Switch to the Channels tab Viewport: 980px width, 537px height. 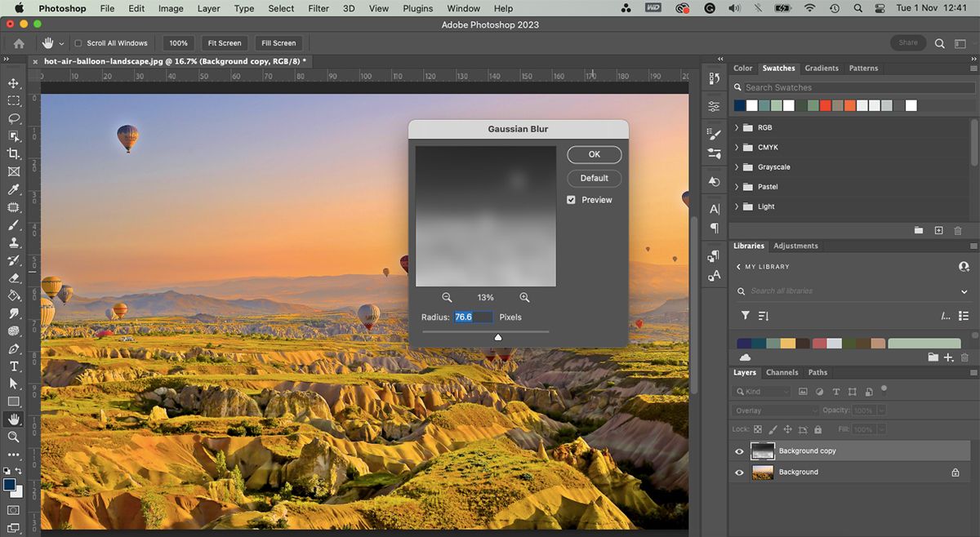point(782,372)
